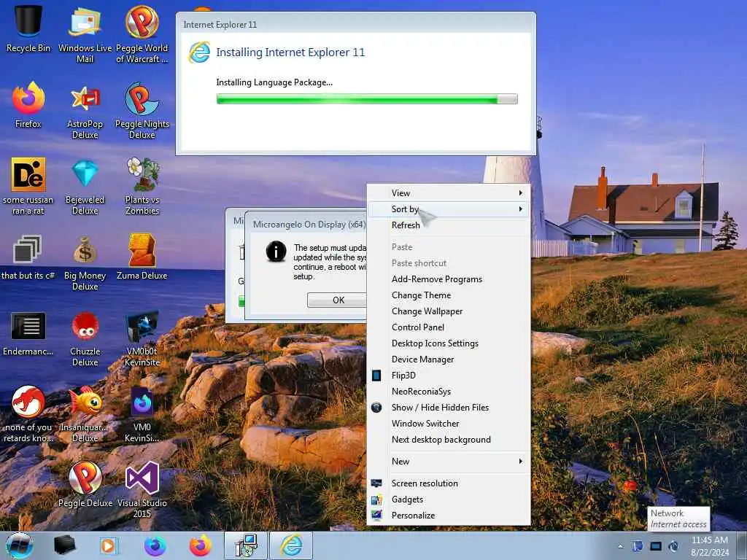Open Screen resolution settings
This screenshot has width=747, height=560.
click(449, 483)
